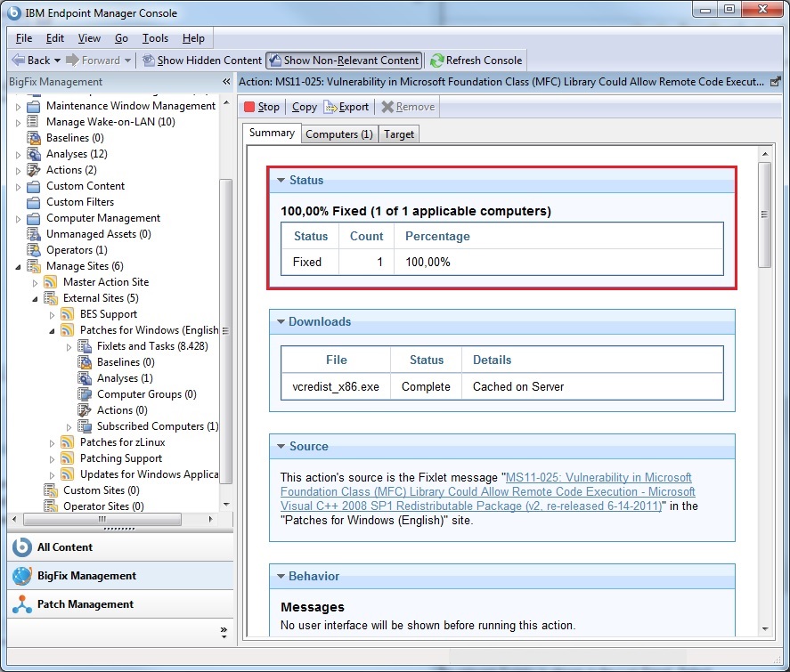The width and height of the screenshot is (790, 672).
Task: Open the Go menu
Action: 121,38
